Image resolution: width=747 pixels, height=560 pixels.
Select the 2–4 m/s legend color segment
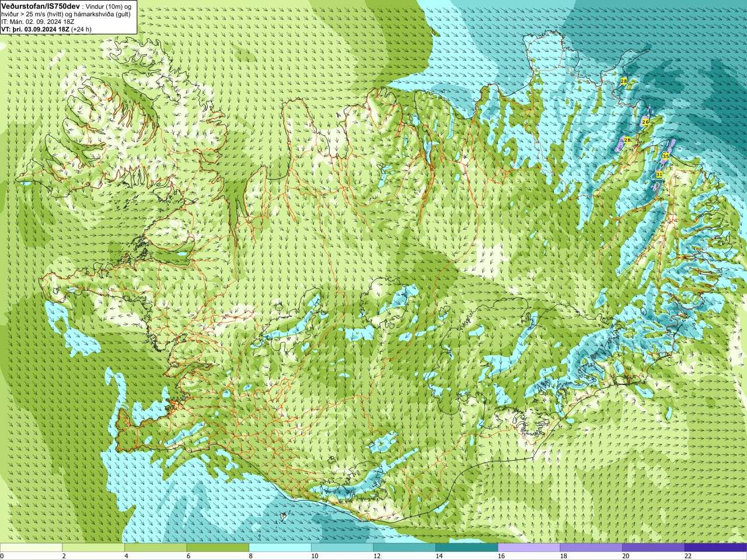point(93,548)
